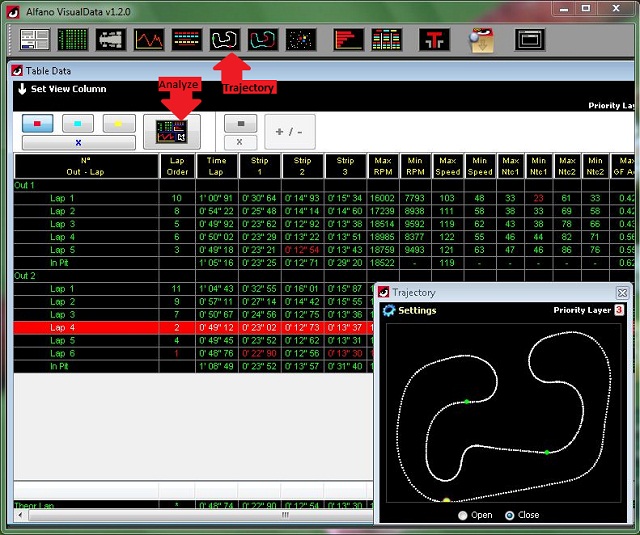Open the Table Data layout toolbar icon
This screenshot has width=640, height=535.
point(35,40)
